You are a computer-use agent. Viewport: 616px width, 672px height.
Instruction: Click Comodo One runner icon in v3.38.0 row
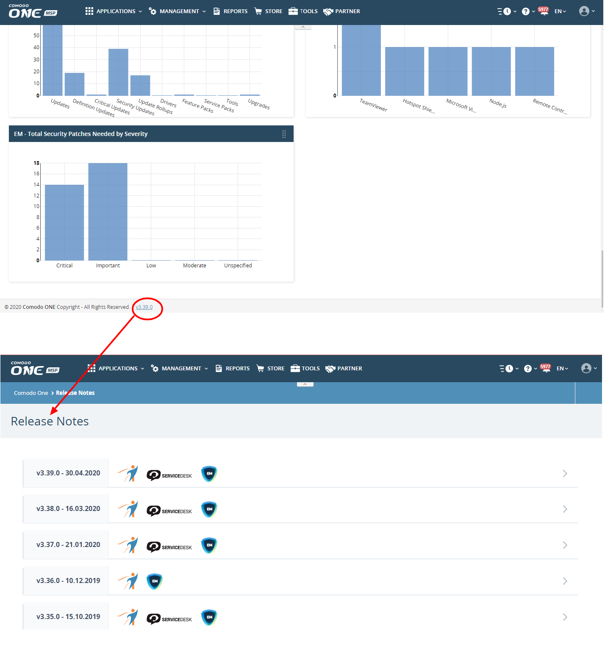(x=128, y=509)
